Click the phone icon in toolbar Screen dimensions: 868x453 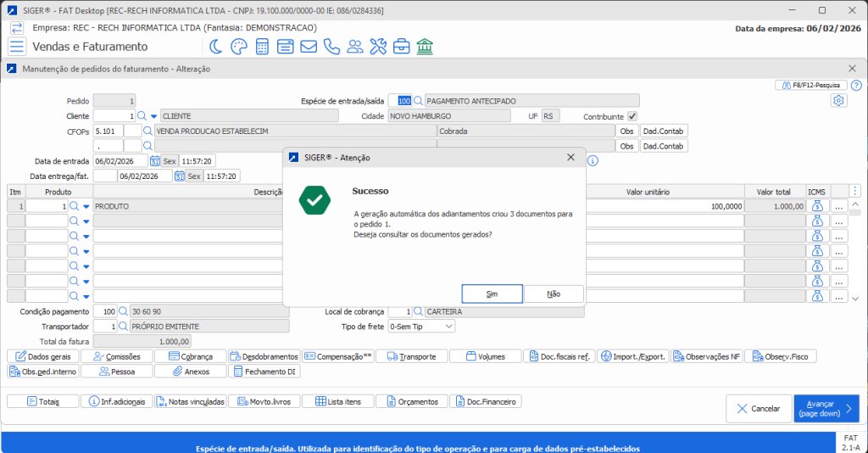tap(331, 47)
